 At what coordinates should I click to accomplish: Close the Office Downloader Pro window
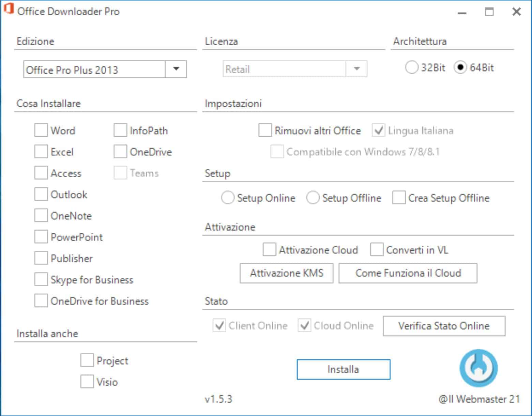pos(516,12)
